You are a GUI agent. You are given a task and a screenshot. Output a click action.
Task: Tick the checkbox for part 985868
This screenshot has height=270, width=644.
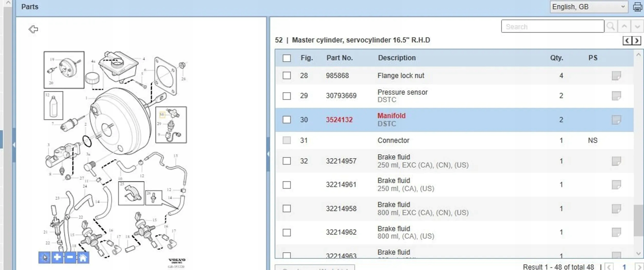[x=287, y=75]
